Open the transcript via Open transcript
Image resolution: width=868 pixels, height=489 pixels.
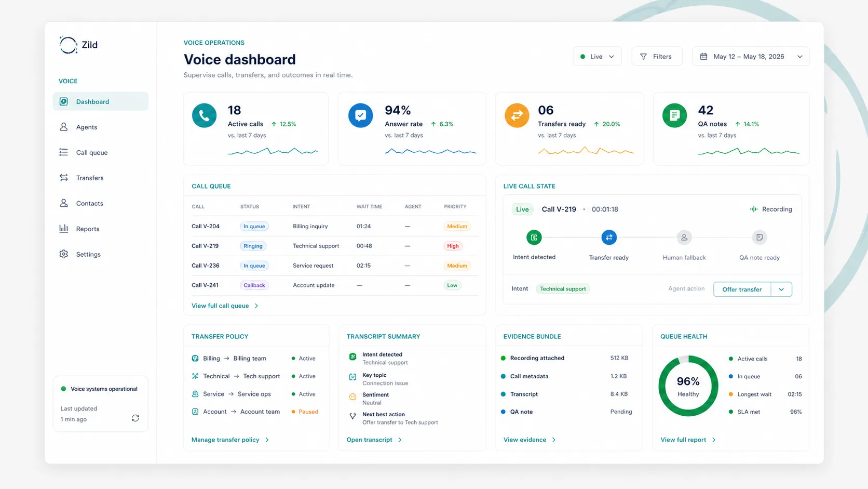(373, 440)
